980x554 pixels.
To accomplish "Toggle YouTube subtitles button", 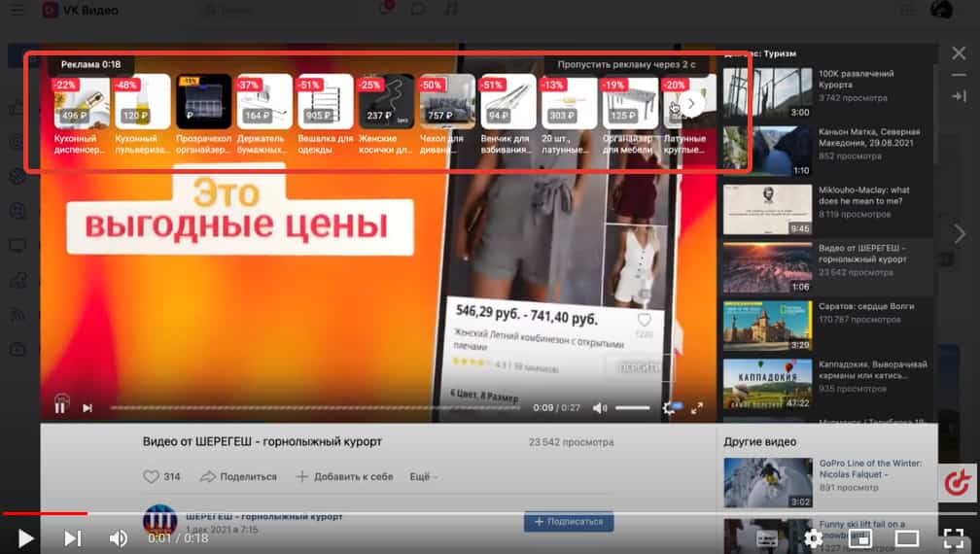I will (767, 537).
